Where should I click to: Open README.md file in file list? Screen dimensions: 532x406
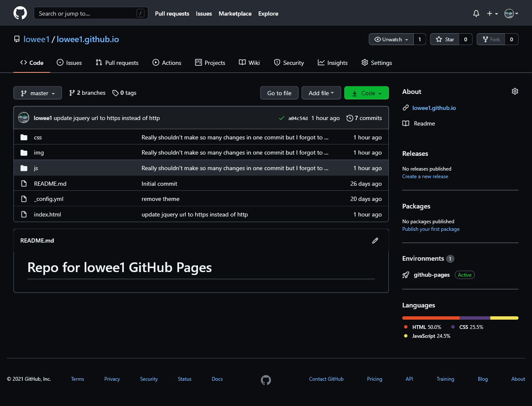pos(50,184)
